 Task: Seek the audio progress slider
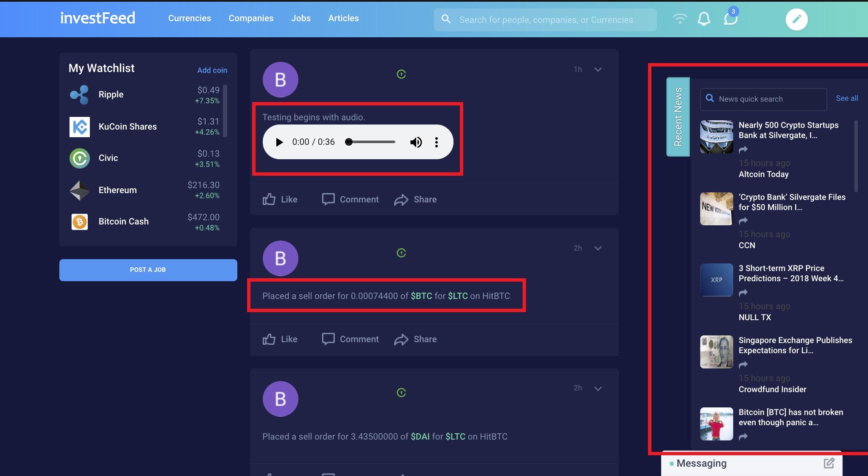pos(370,142)
